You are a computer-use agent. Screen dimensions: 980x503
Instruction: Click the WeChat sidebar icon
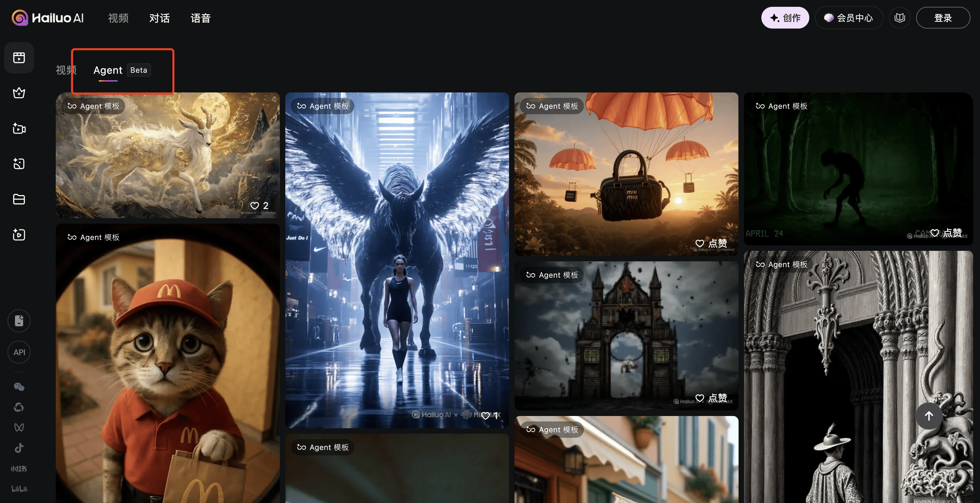(x=19, y=387)
